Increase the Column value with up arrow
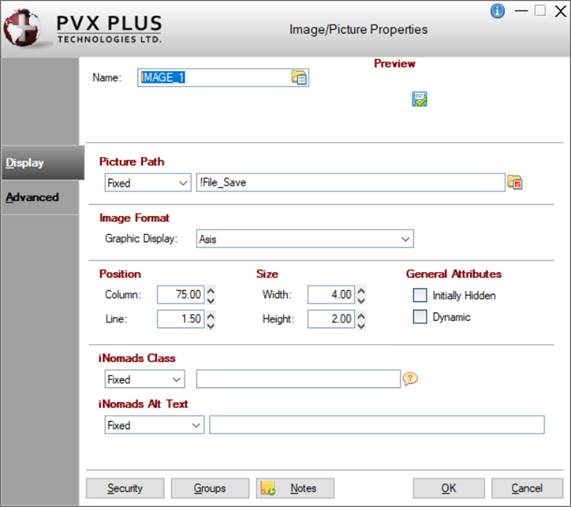Viewport: 571px width, 507px height. [211, 291]
